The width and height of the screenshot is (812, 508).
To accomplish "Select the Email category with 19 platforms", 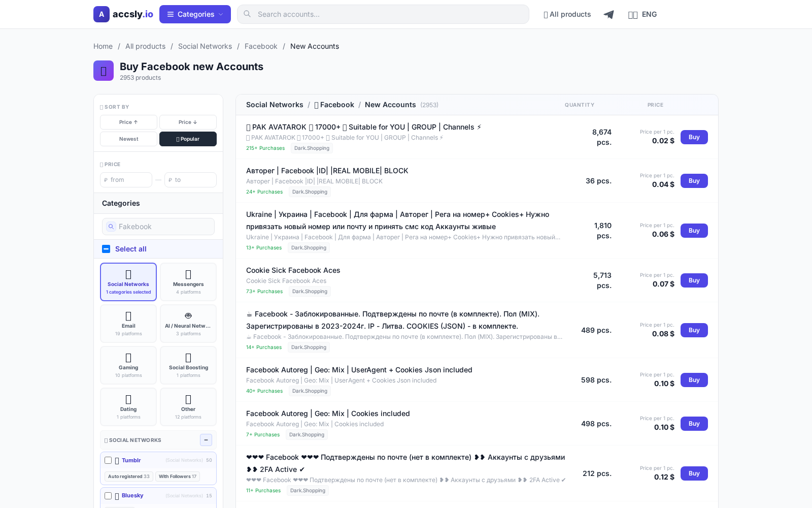I will click(x=128, y=323).
